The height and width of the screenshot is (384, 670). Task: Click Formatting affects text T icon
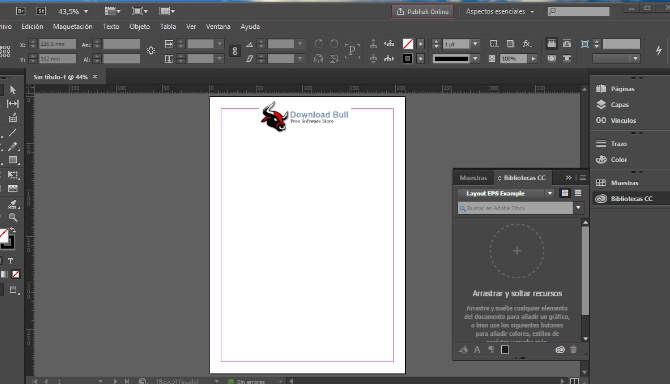coord(11,261)
